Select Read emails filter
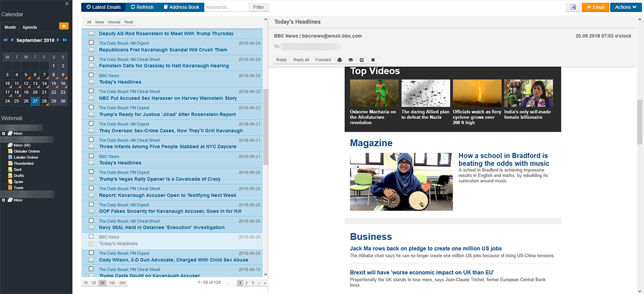Viewport: 644px width, 294px height. (128, 22)
